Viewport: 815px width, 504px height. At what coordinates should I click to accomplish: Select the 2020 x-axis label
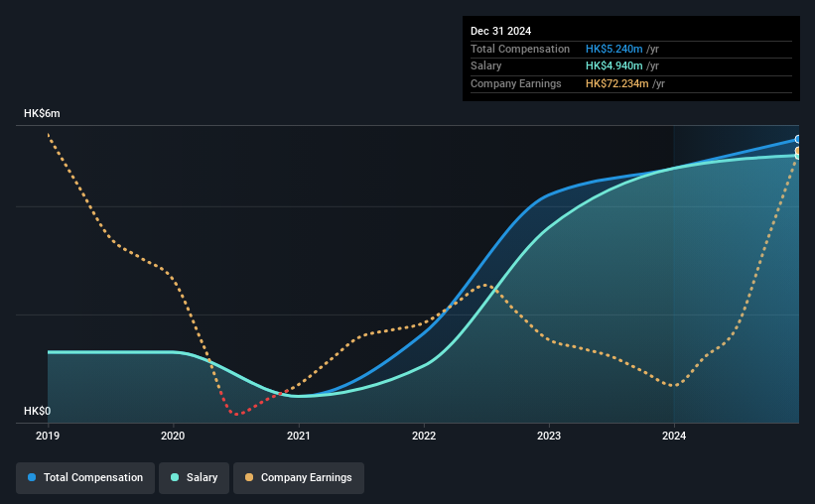(x=173, y=436)
